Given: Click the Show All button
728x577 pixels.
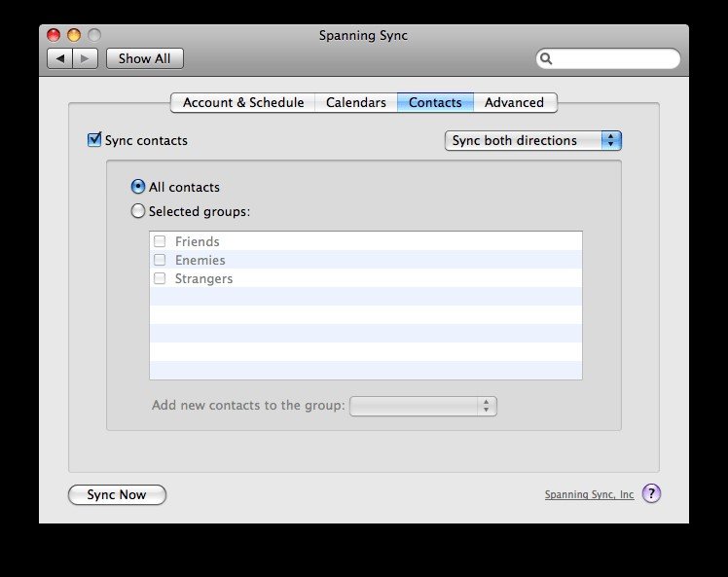Looking at the screenshot, I should point(145,59).
